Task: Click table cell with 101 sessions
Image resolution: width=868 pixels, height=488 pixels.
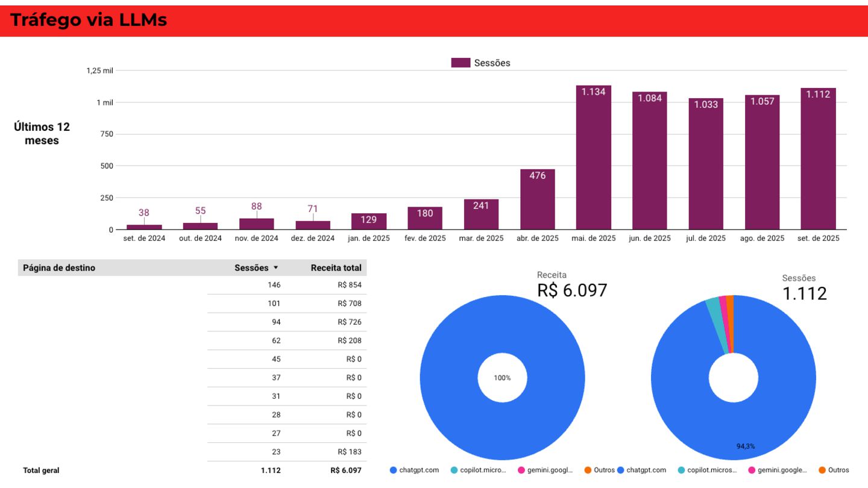Action: [x=274, y=304]
